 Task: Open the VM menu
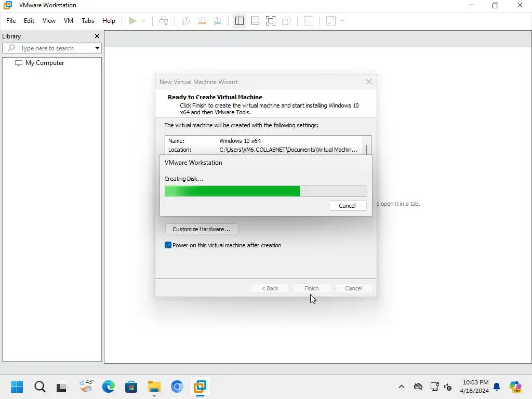coord(69,21)
